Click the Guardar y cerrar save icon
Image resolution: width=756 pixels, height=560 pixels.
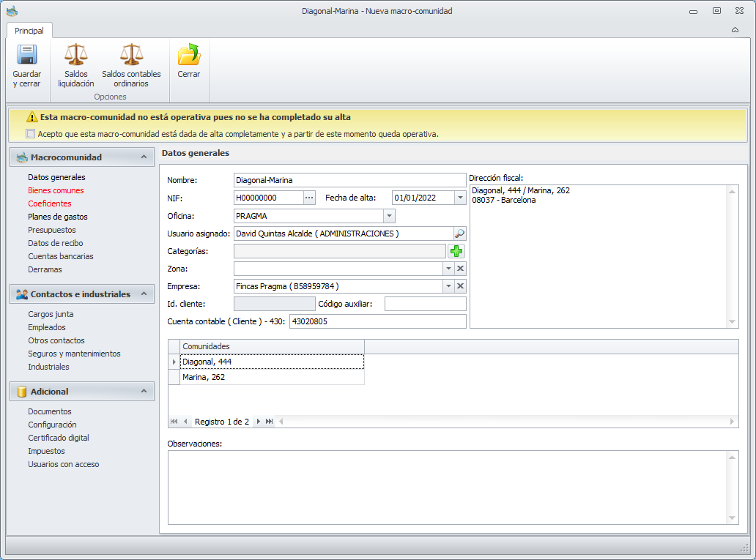(x=27, y=56)
